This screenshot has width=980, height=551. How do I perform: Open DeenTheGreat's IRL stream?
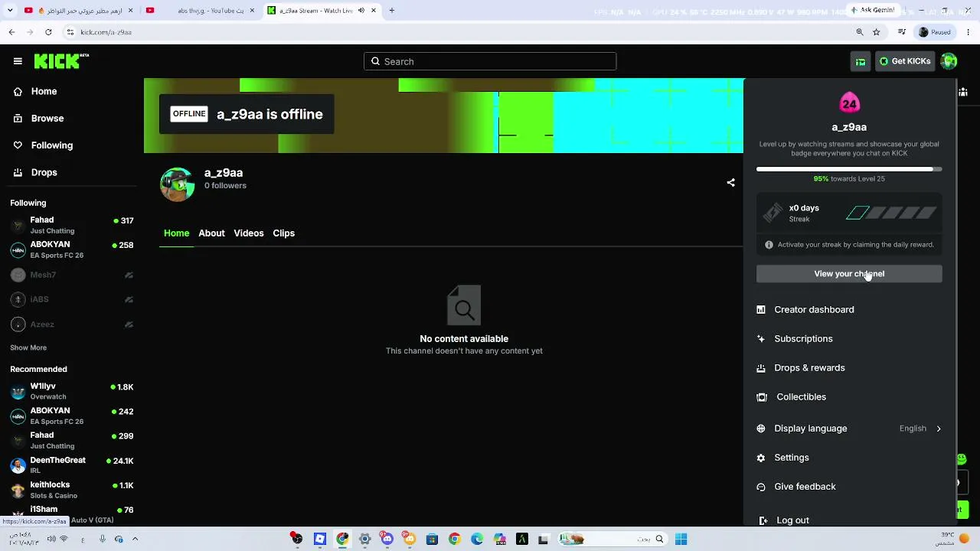click(72, 465)
